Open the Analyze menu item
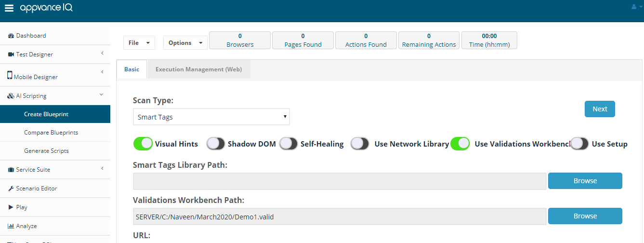Screen dimensions: 644x243 click(55, 226)
